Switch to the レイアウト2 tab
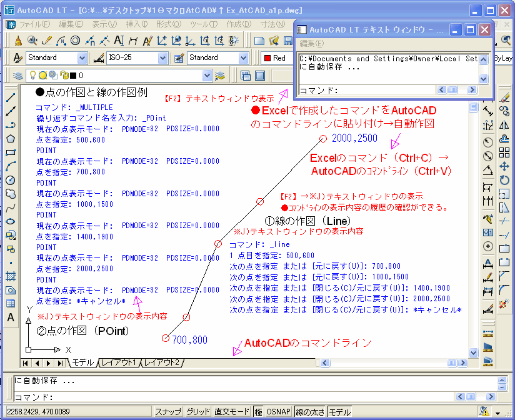This screenshot has height=420, width=515. point(162,362)
